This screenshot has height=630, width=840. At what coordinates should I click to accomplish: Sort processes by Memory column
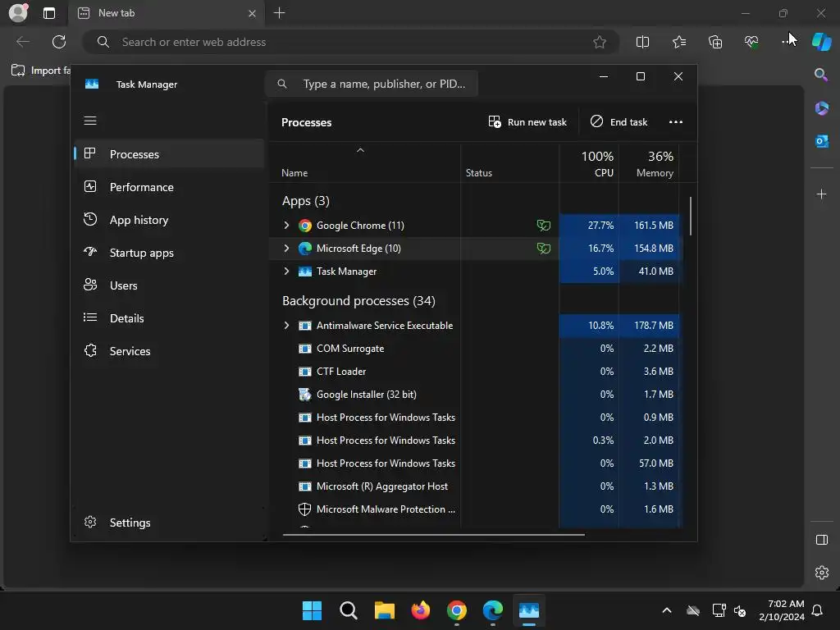pyautogui.click(x=649, y=164)
